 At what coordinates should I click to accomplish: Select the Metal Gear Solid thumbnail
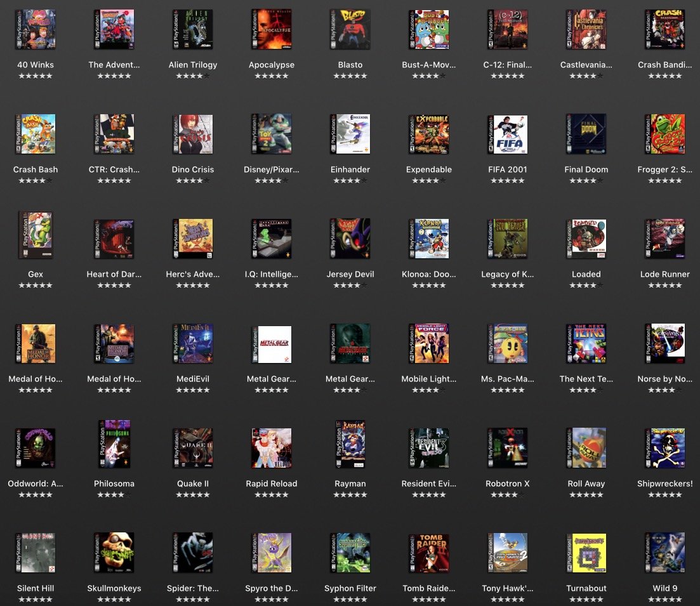pyautogui.click(x=271, y=343)
